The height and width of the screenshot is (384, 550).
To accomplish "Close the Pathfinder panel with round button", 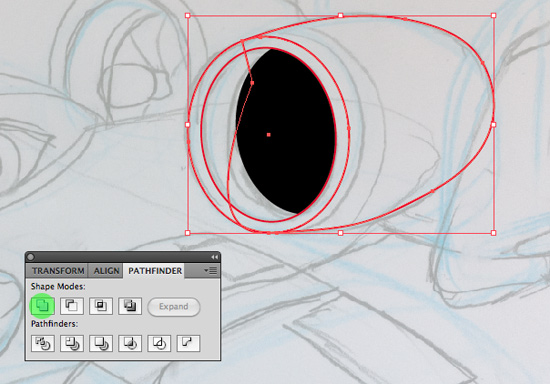I will point(31,257).
